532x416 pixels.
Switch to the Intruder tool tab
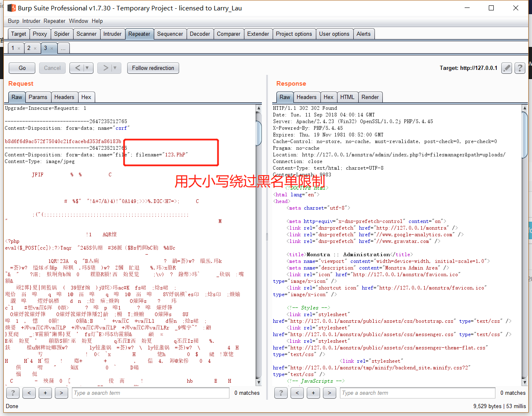pos(113,34)
